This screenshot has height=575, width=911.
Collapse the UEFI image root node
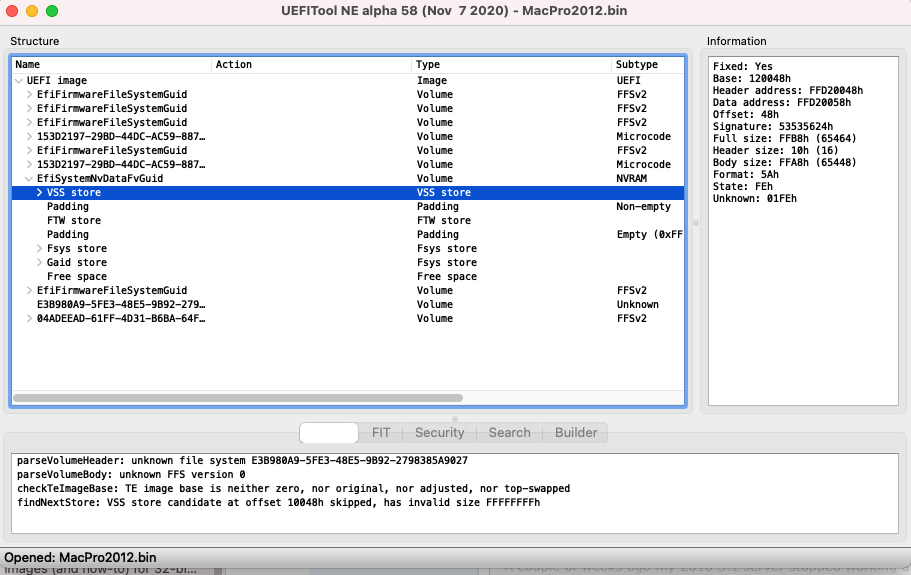pyautogui.click(x=19, y=81)
